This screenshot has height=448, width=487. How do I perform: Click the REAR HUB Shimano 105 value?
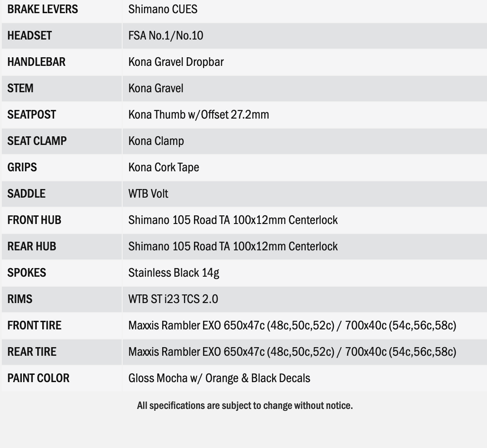(233, 247)
